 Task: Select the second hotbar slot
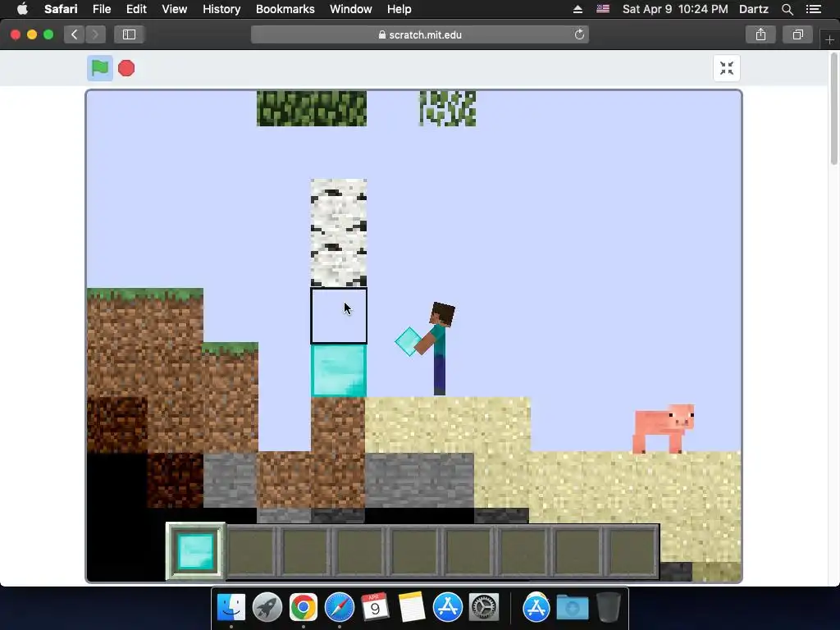pyautogui.click(x=251, y=551)
